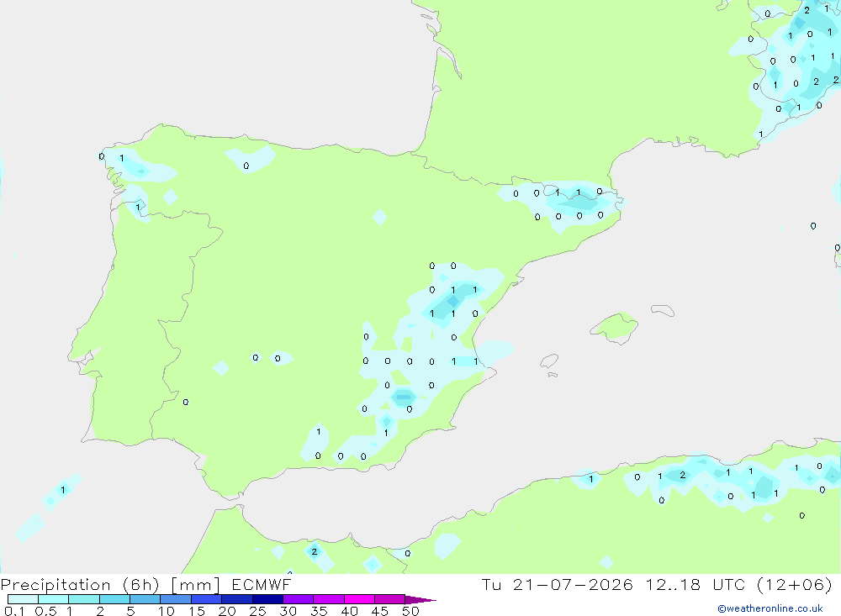This screenshot has width=841, height=616.
Task: Click the '35' legend scale label
Action: (x=319, y=611)
